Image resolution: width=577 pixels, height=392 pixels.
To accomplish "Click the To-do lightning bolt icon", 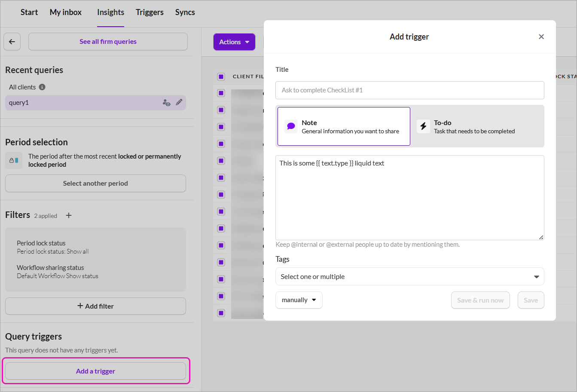I will click(x=423, y=126).
